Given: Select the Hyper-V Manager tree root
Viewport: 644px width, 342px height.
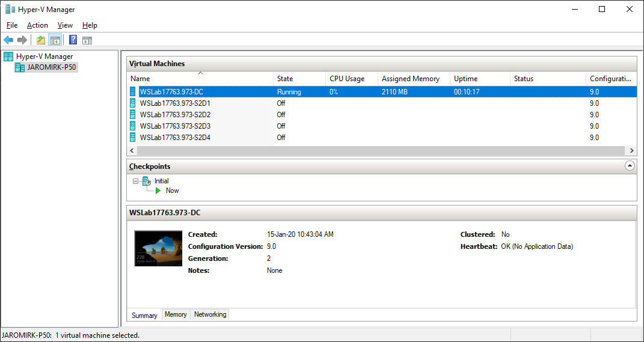Looking at the screenshot, I should click(44, 56).
